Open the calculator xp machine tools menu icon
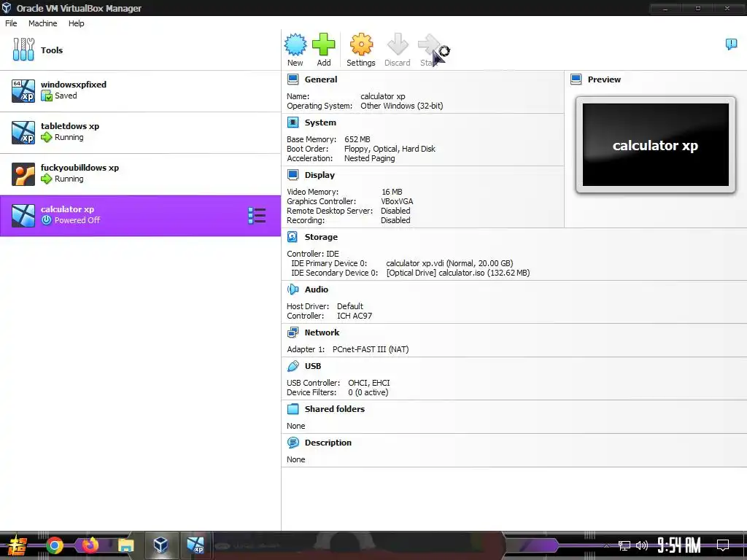 [x=257, y=216]
